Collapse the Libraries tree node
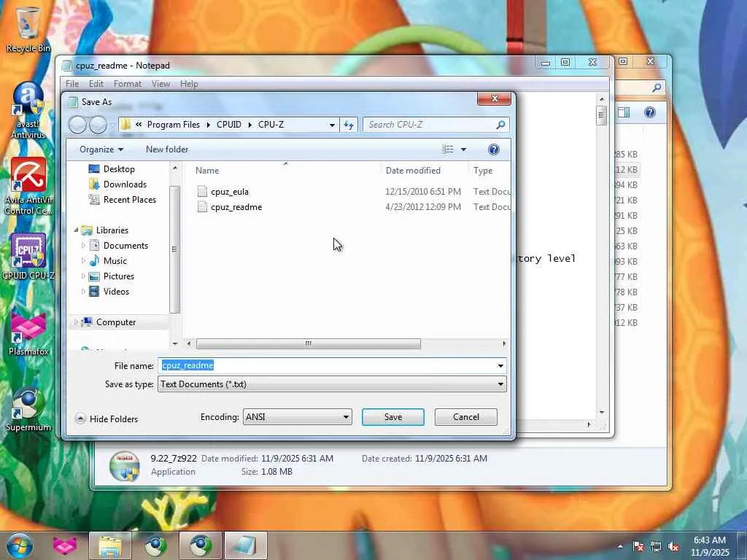The image size is (747, 560). tap(76, 230)
